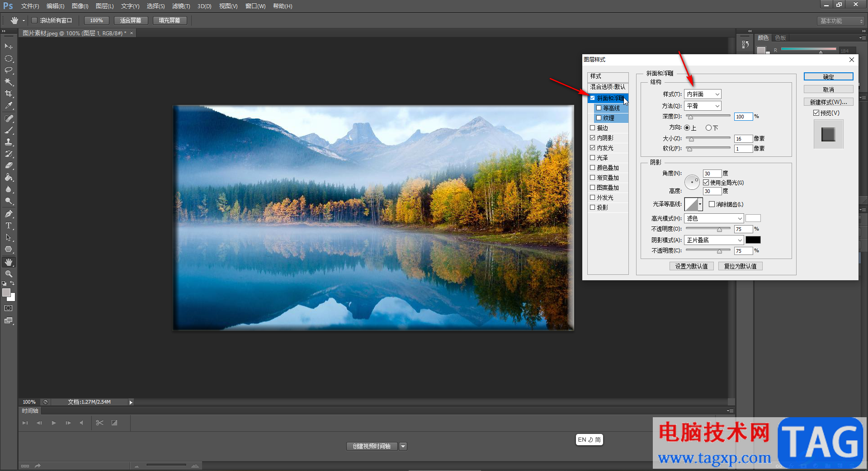Select the Crop tool

point(9,94)
